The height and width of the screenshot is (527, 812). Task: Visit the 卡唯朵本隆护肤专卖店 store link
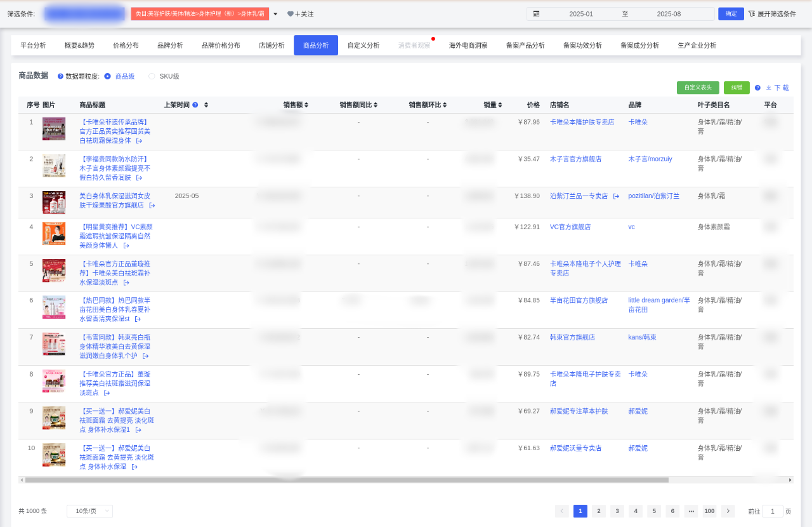coord(582,121)
